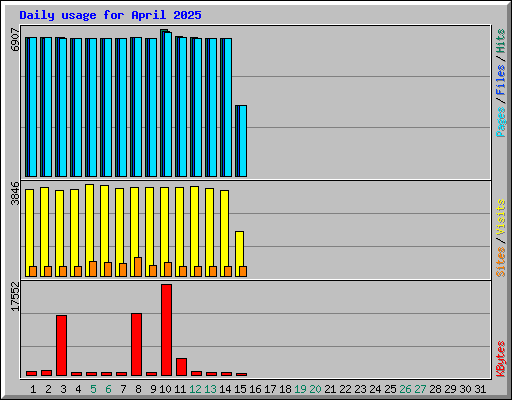Image resolution: width=512 pixels, height=400 pixels.
Task: Click the tallest red KBytes bar on day 10
Action: point(166,330)
